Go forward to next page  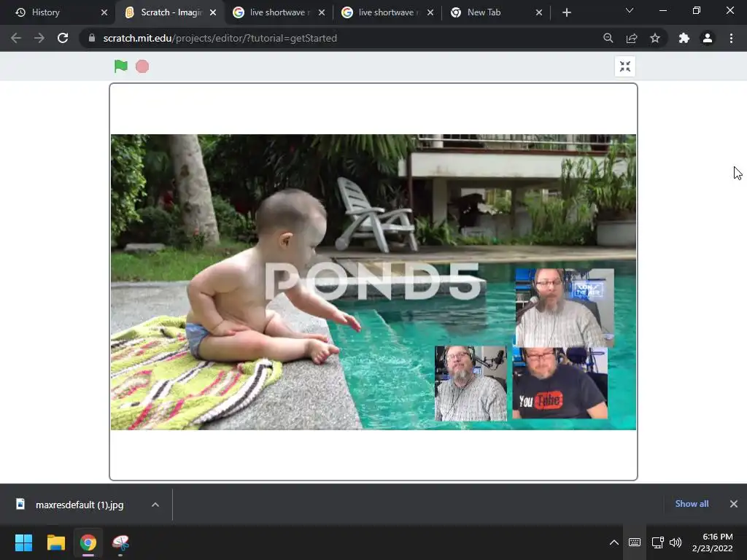39,38
